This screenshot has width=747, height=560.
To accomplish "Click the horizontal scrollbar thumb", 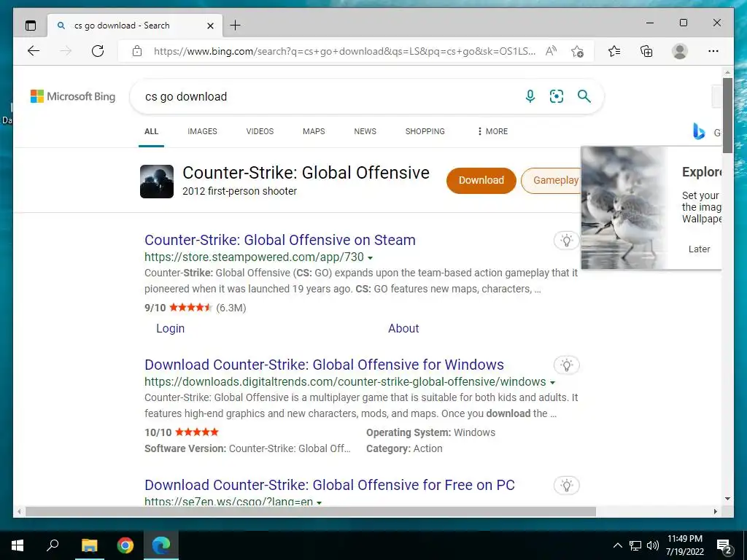I will pyautogui.click(x=311, y=511).
